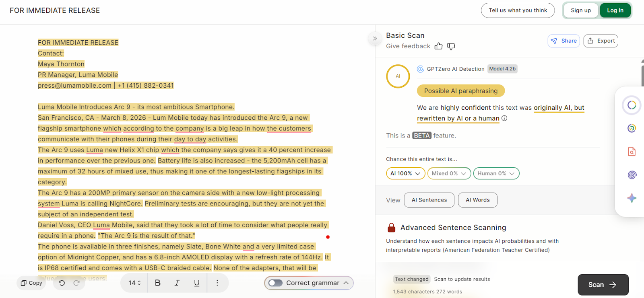The height and width of the screenshot is (298, 644).
Task: Click the line 'Maya Thornton' in the editor
Action: (61, 64)
